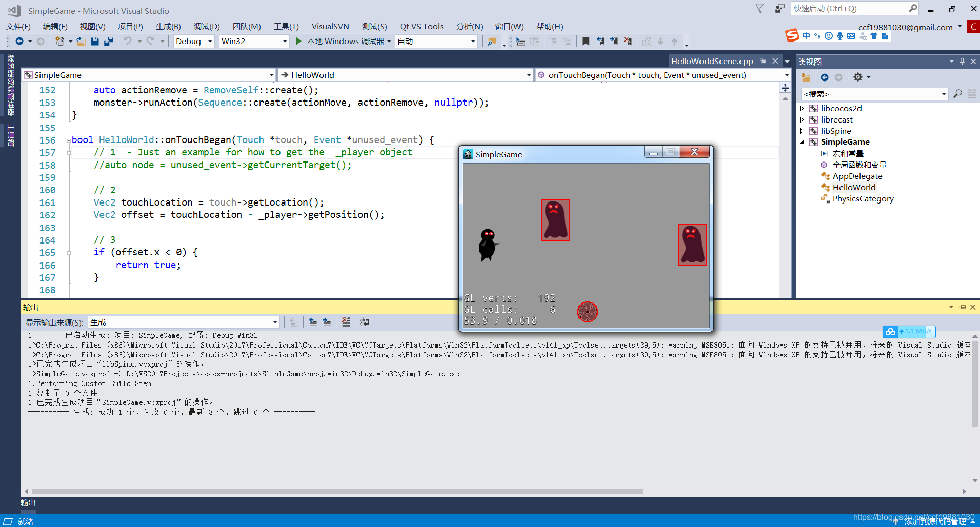The width and height of the screenshot is (980, 527).
Task: Collapse the SimpleGame node in Class View
Action: 802,142
